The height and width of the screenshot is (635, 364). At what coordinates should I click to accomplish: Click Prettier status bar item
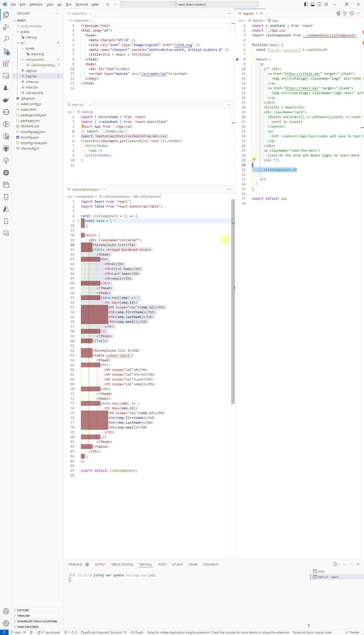pos(352,632)
